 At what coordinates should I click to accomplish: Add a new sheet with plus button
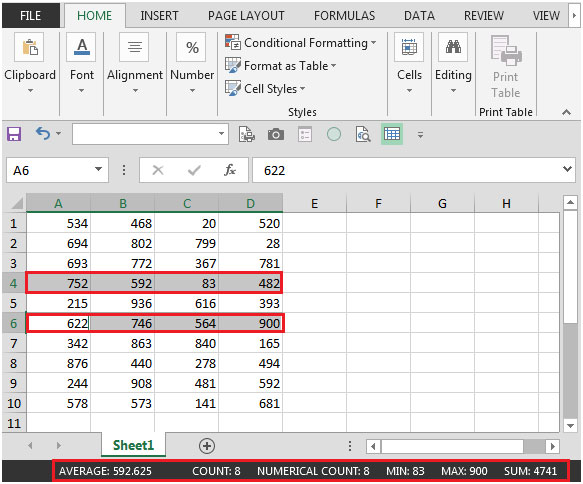[207, 446]
